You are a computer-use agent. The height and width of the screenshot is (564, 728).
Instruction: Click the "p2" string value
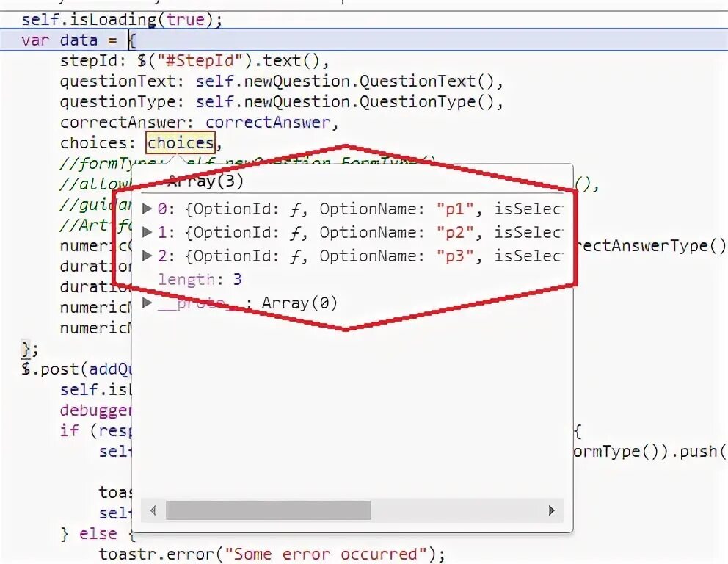[454, 232]
